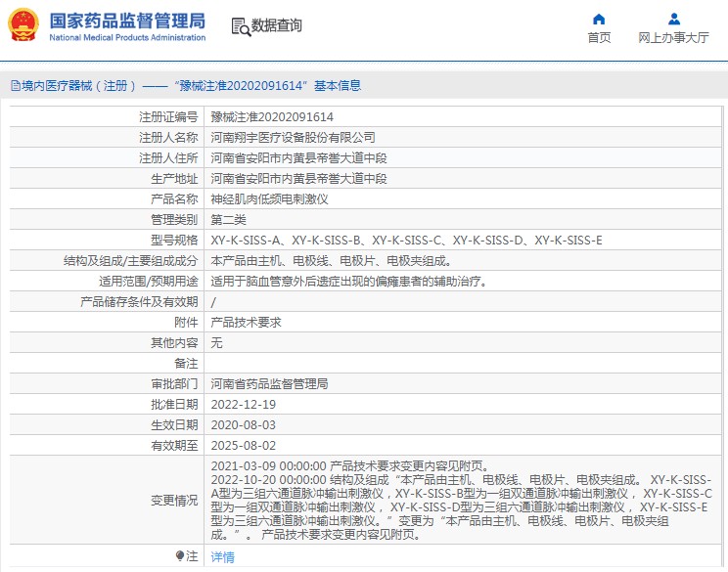Viewport: 728px width, 572px height.
Task: Click the approval date 2022-12-19
Action: 243,405
